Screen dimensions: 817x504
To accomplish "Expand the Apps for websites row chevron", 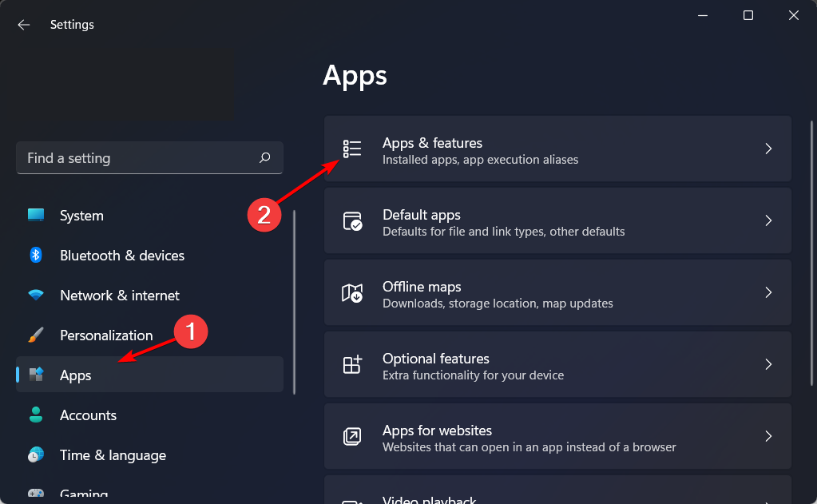I will pyautogui.click(x=768, y=436).
